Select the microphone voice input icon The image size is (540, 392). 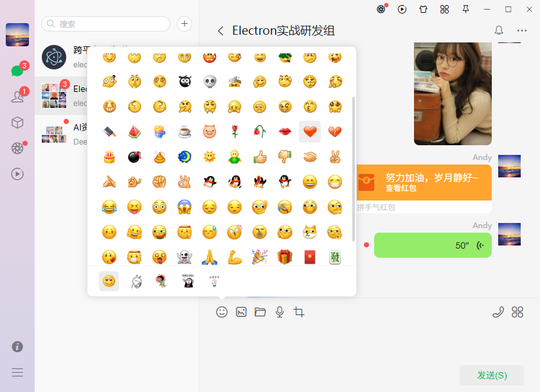pos(280,312)
